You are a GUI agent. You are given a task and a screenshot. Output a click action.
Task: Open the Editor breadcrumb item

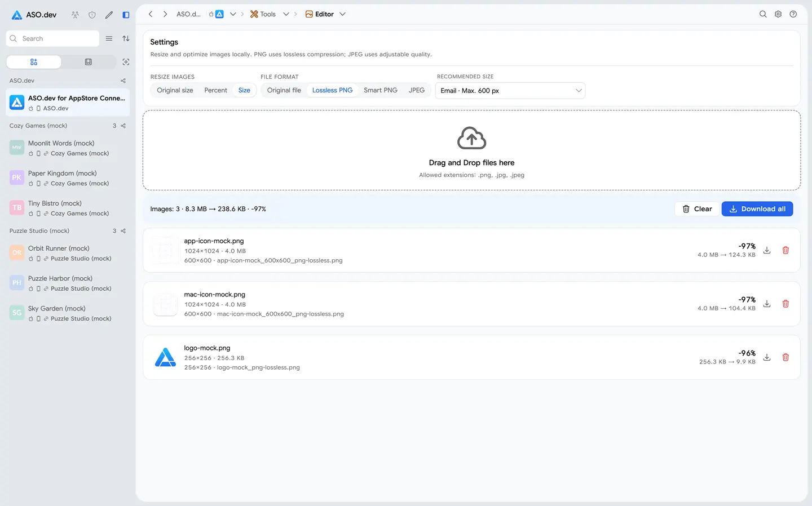pos(320,14)
